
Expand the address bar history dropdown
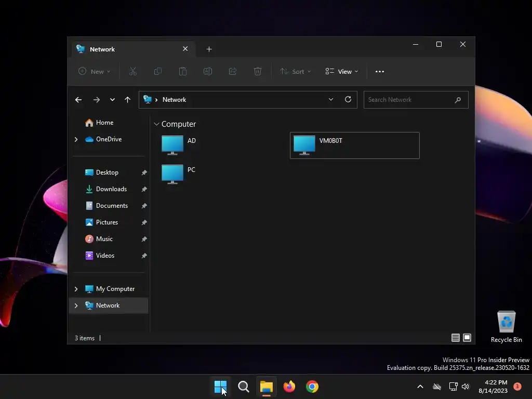pos(331,99)
